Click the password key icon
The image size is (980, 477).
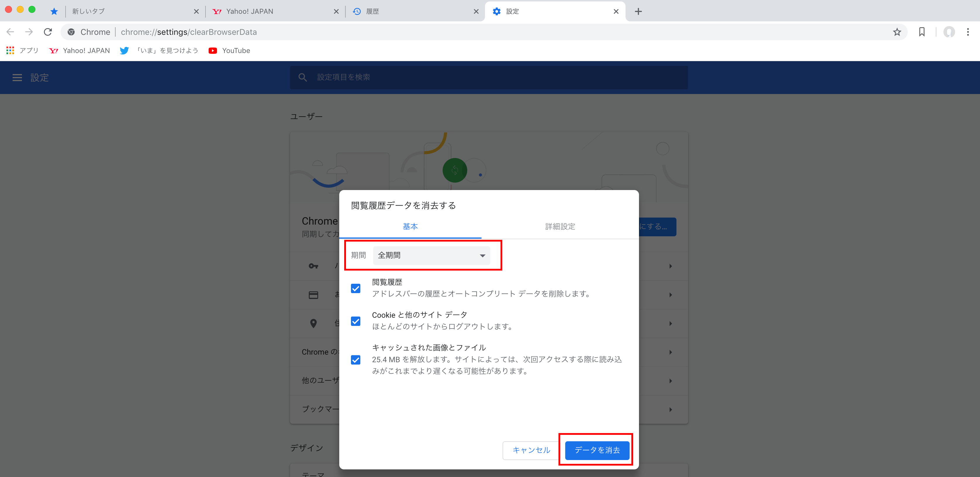(x=313, y=266)
